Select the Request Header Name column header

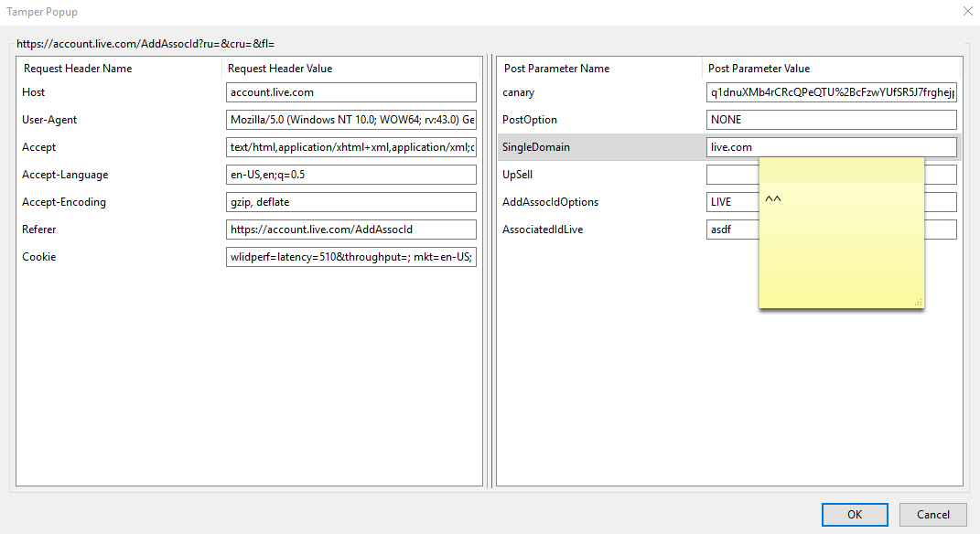[78, 68]
